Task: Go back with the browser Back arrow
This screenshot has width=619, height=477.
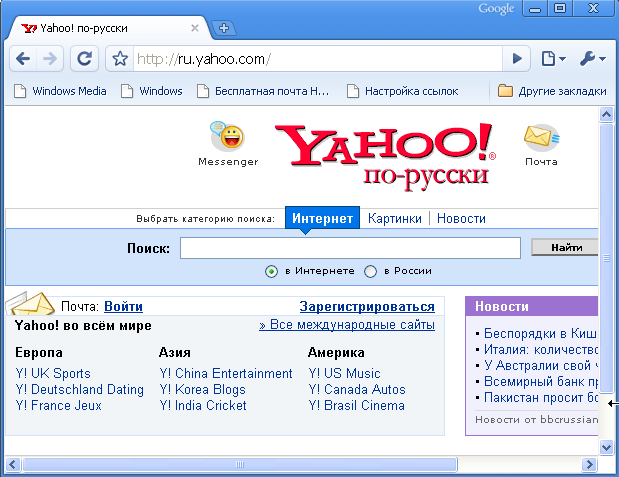Action: click(23, 59)
